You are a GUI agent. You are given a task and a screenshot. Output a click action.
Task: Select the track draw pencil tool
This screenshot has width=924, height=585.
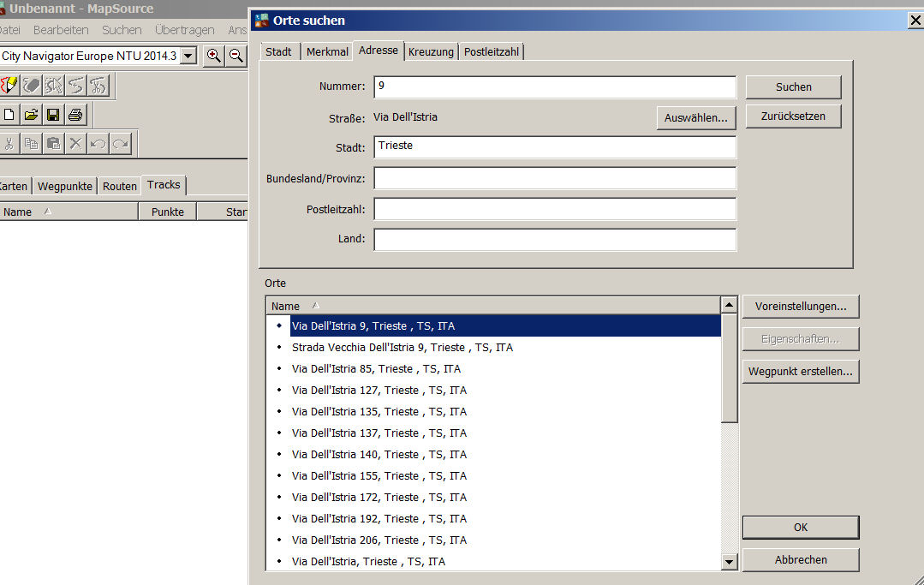pos(9,86)
